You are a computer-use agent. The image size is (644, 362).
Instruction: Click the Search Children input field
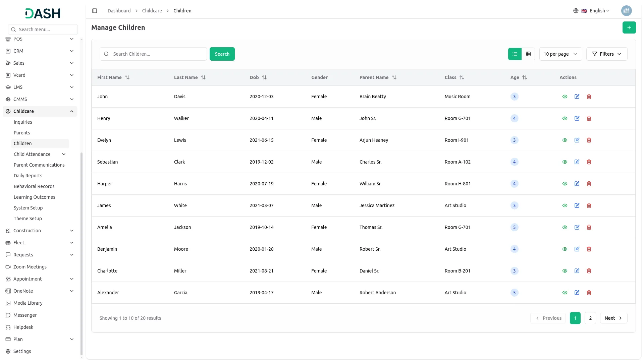pos(158,54)
